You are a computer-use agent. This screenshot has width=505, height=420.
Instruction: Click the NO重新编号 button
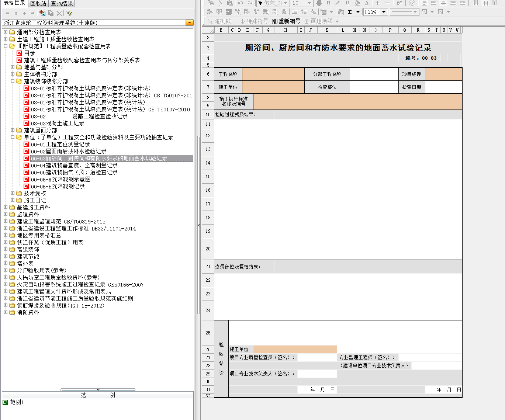click(x=286, y=21)
